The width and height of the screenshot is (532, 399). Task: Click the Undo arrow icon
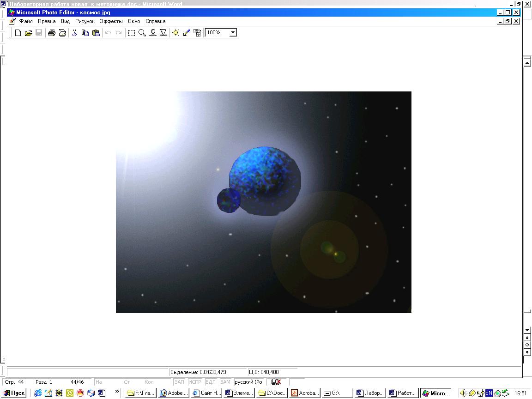108,33
